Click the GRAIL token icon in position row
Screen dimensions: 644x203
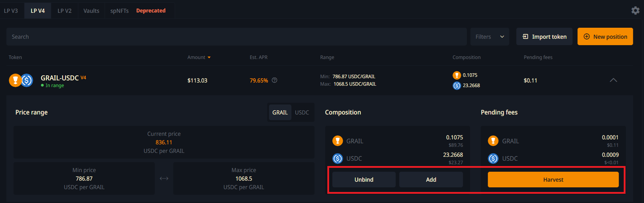(15, 80)
